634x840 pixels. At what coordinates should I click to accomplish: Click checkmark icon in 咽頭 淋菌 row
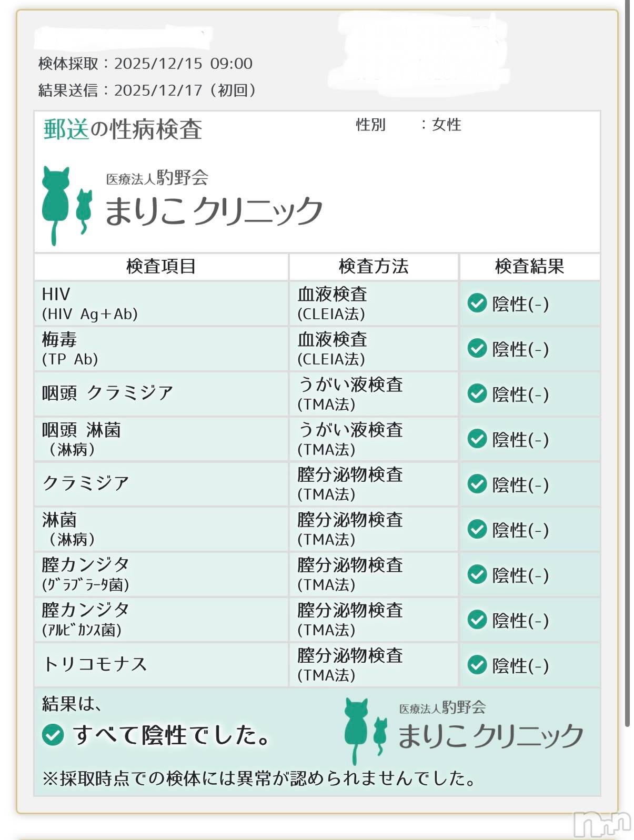click(x=477, y=439)
